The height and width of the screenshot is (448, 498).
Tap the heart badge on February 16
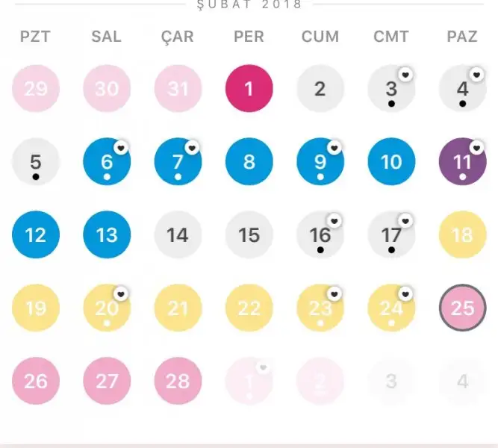click(334, 221)
